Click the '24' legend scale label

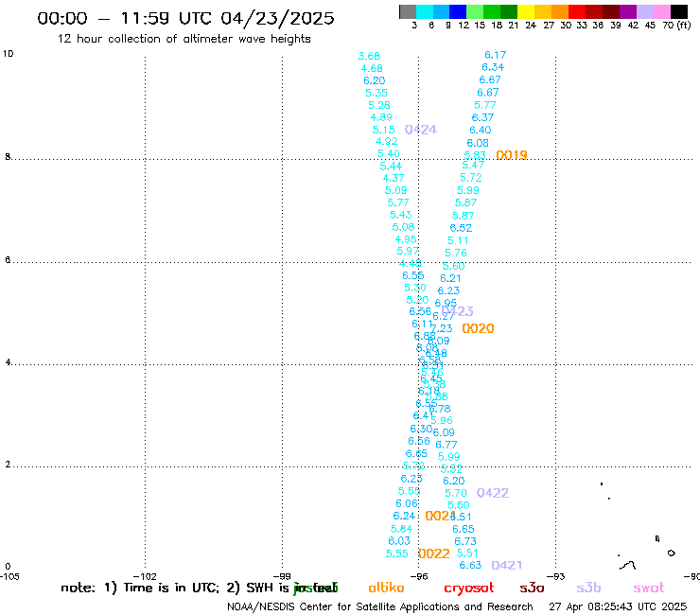tap(531, 26)
